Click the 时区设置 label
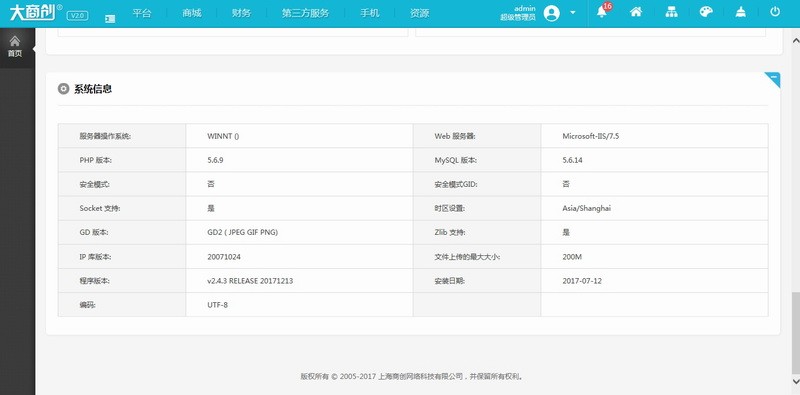The image size is (800, 395). (449, 208)
